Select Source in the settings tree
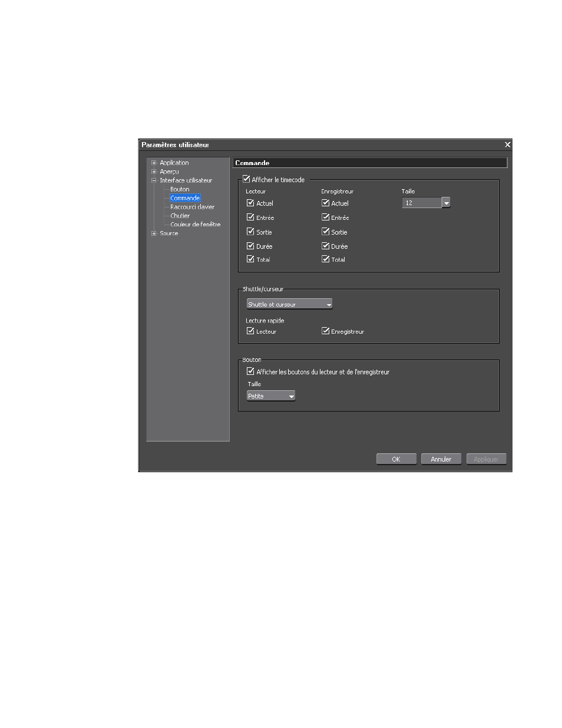 tap(168, 233)
